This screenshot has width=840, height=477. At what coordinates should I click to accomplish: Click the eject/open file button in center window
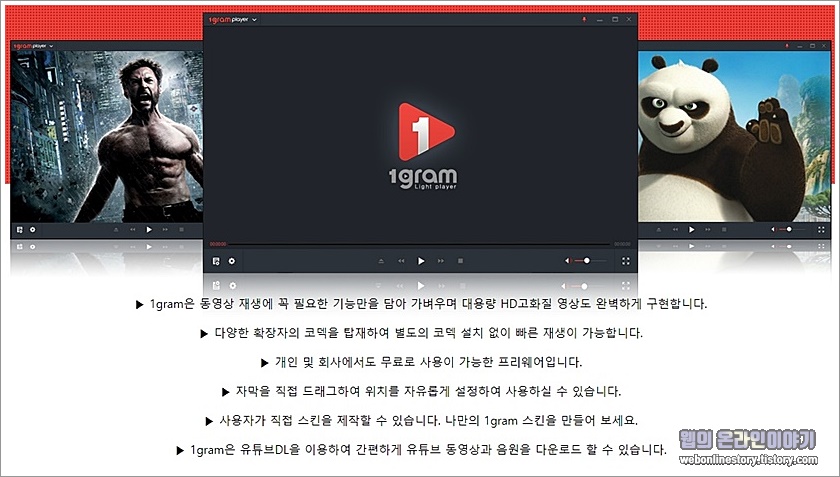point(381,261)
